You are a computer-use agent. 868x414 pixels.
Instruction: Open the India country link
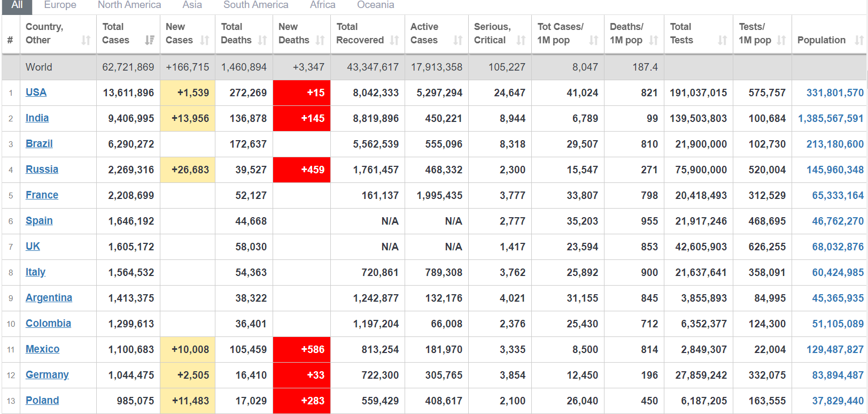point(37,118)
